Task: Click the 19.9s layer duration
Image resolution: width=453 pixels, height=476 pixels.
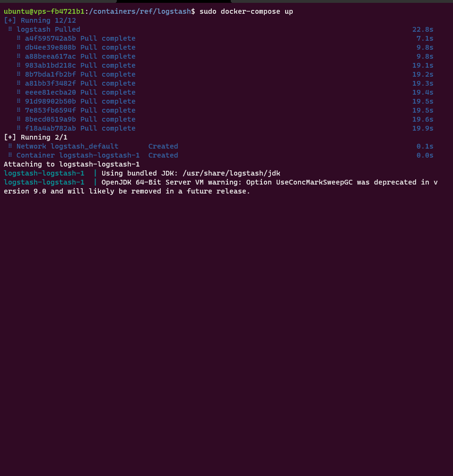Action: coord(423,128)
